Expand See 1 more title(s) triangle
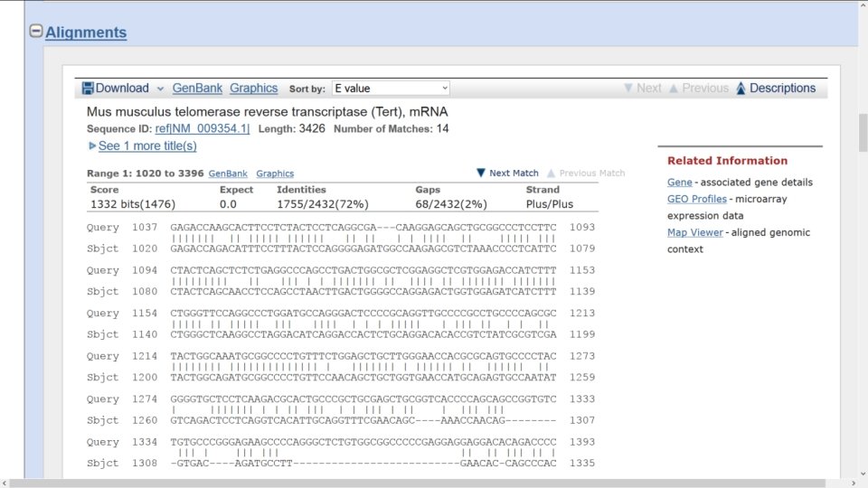Viewport: 868px width, 488px height. tap(92, 145)
